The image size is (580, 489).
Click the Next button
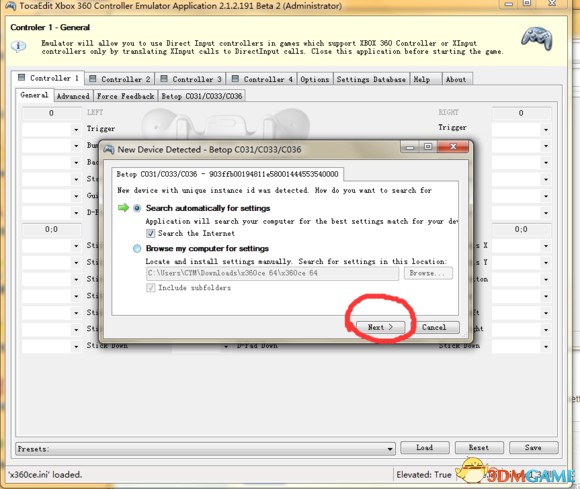[x=380, y=327]
